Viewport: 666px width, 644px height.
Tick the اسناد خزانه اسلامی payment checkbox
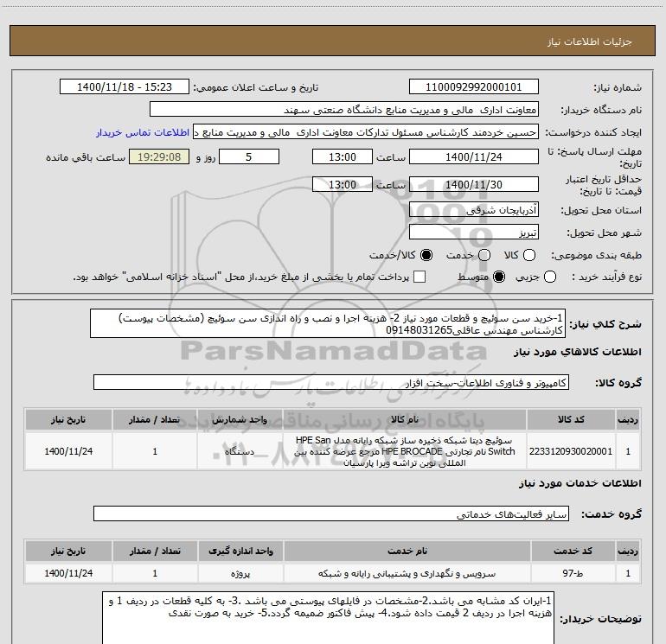tap(419, 277)
